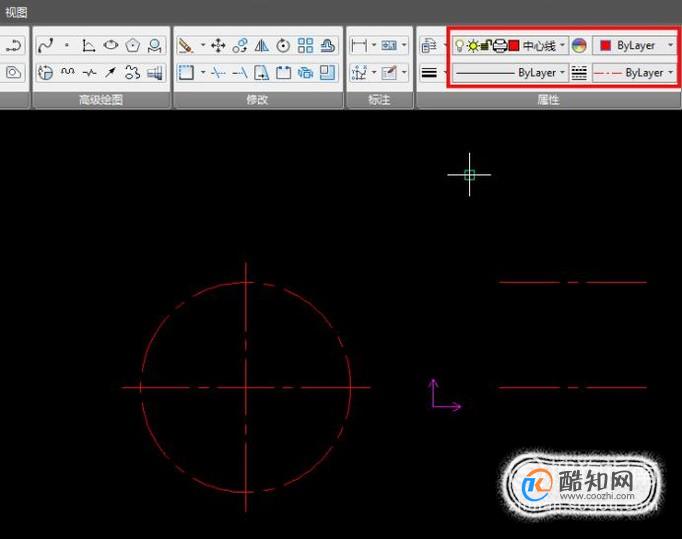Open the layer properties manager icon
The width and height of the screenshot is (682, 539).
(429, 45)
